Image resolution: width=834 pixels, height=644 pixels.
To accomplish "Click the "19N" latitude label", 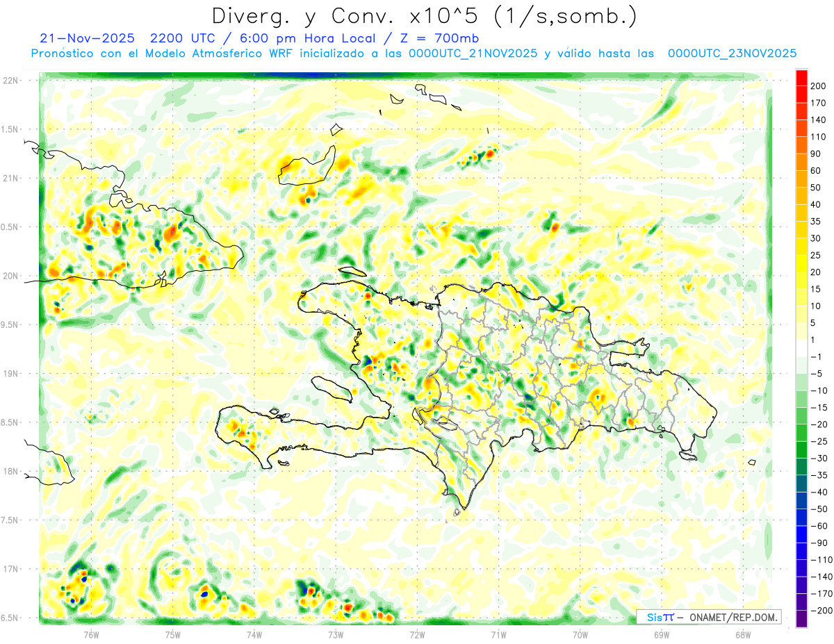I will [x=10, y=374].
